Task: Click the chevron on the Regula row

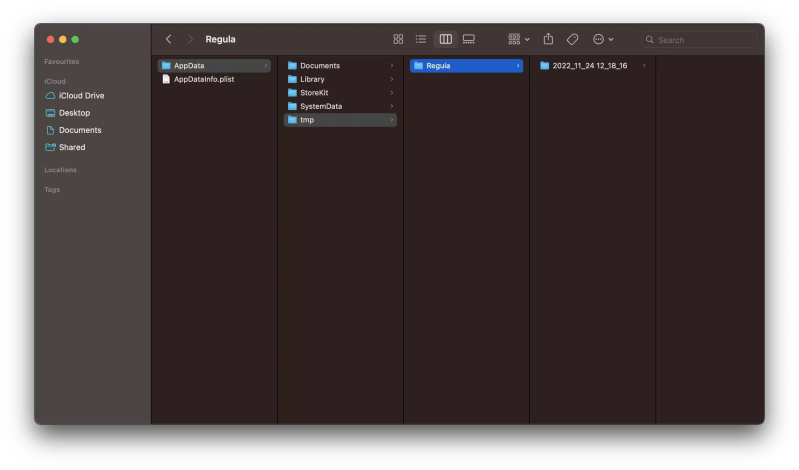Action: pos(518,66)
